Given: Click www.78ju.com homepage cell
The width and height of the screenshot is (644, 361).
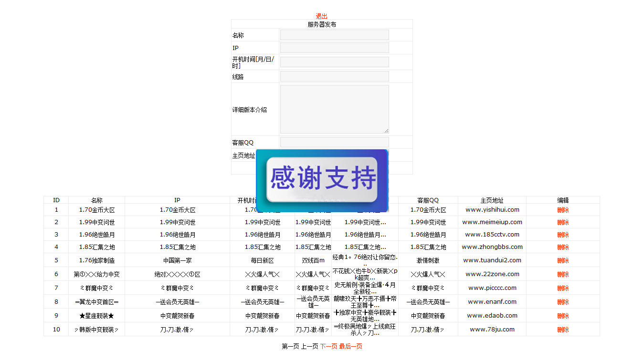Looking at the screenshot, I should click(x=492, y=330).
